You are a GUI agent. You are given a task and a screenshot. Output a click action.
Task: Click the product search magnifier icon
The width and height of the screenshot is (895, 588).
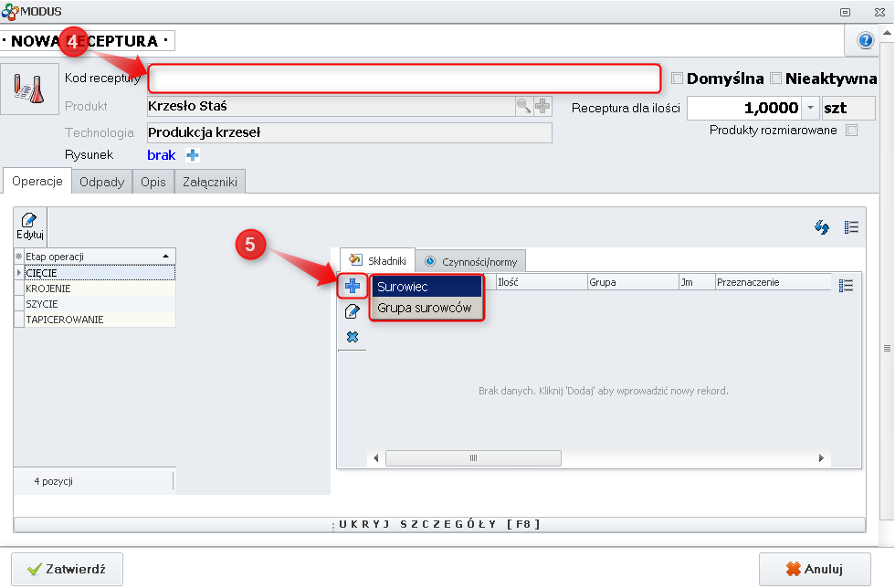pos(523,107)
